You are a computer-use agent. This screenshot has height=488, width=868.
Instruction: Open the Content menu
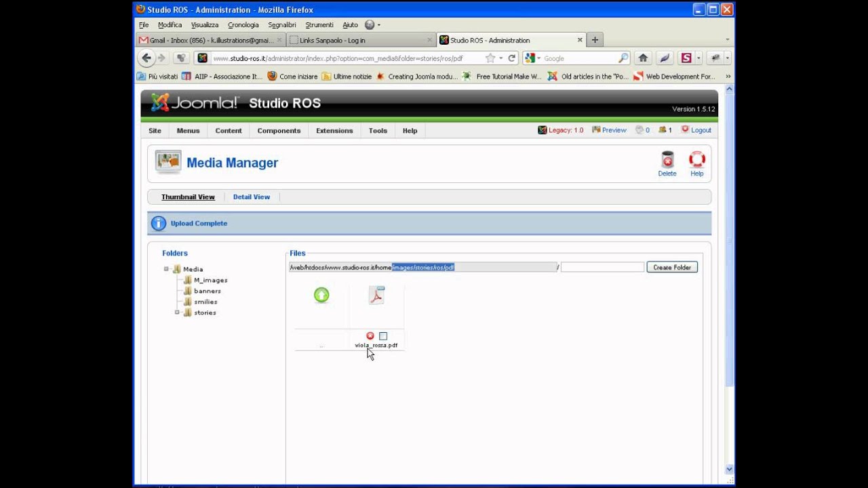point(229,130)
